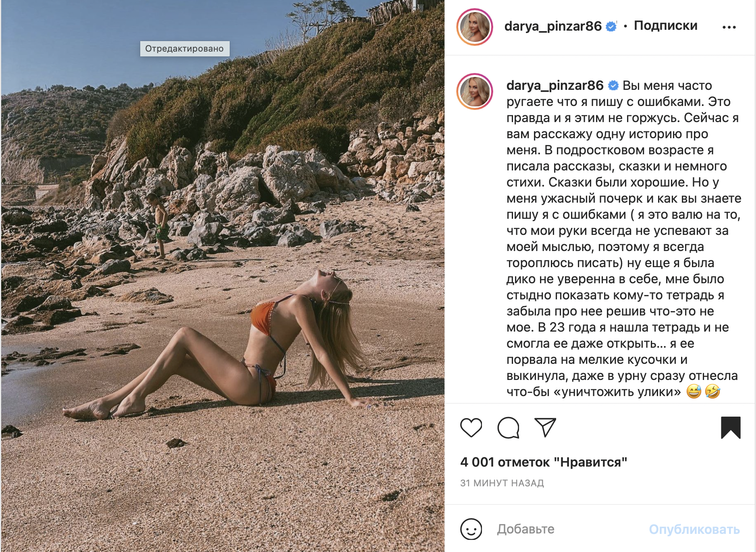Click the avatar beside the caption text
Screen dimensions: 756x552
click(x=475, y=92)
